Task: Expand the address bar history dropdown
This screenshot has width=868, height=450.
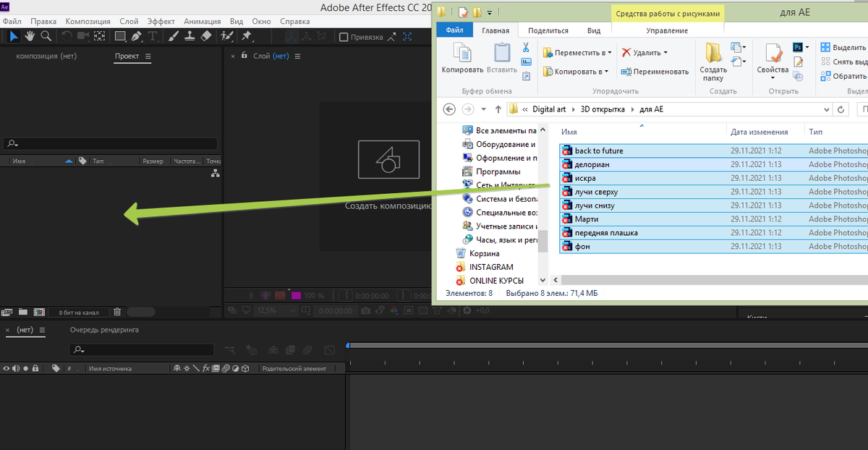Action: pyautogui.click(x=827, y=109)
